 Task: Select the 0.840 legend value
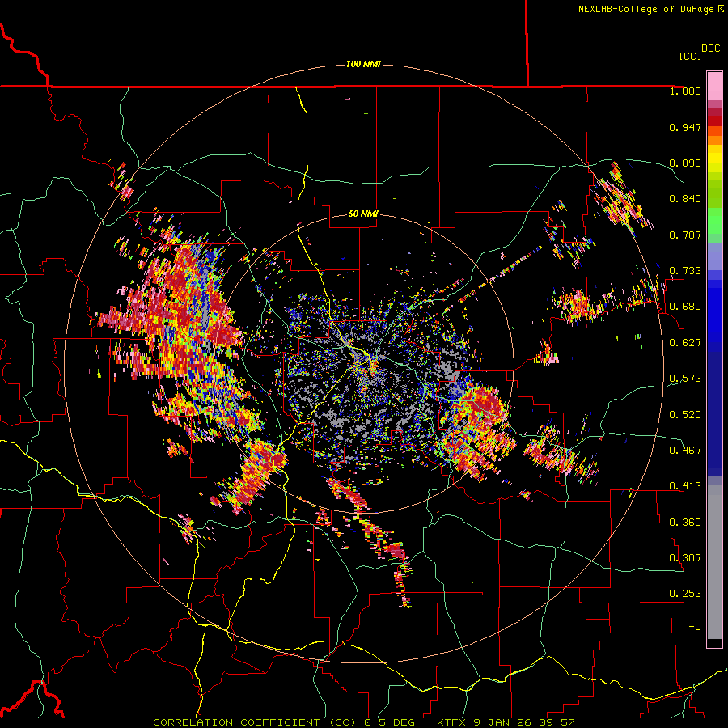tap(685, 199)
